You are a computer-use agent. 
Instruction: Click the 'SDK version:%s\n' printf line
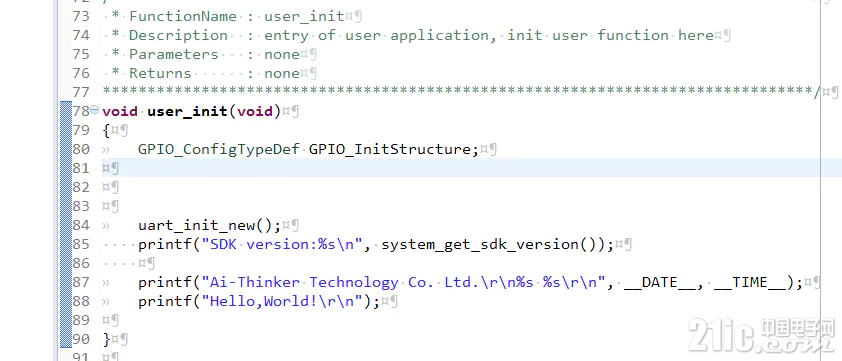(x=375, y=244)
